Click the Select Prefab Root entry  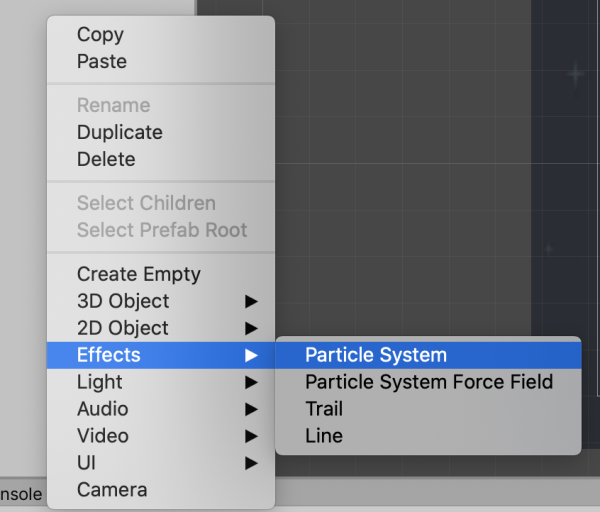[162, 230]
